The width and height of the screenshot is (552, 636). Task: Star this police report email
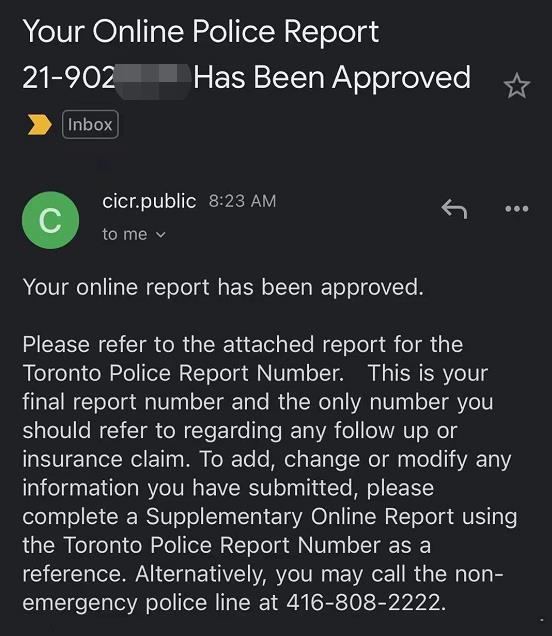pos(517,86)
